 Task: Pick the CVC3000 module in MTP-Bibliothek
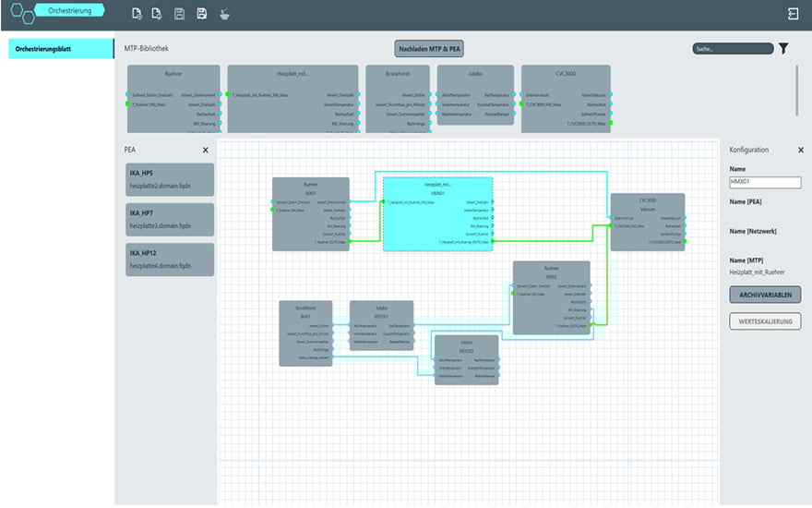pos(566,99)
